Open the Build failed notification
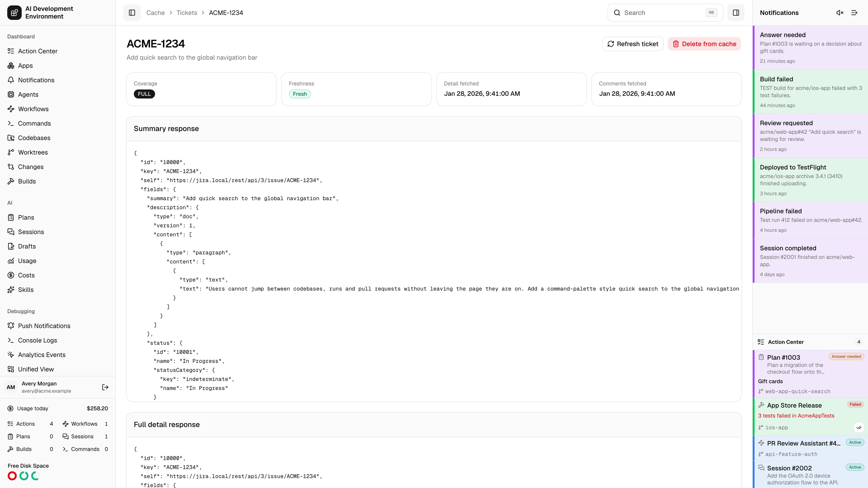The image size is (868, 488). coord(810,92)
